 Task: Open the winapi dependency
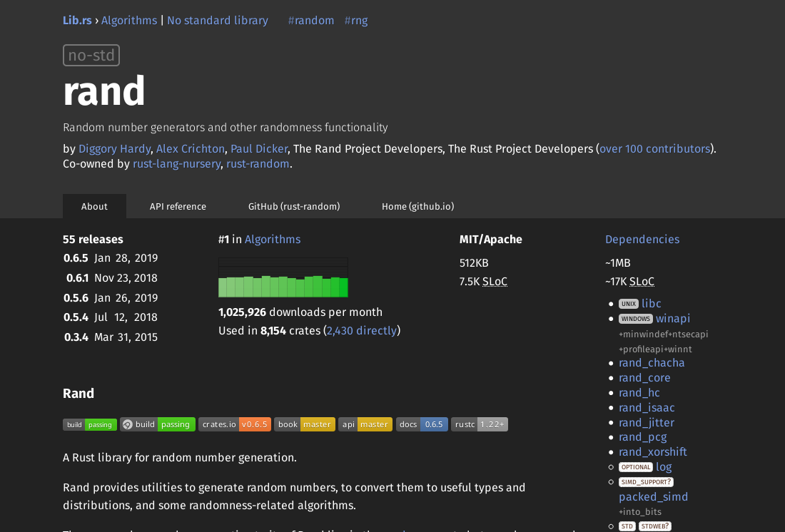pyautogui.click(x=673, y=318)
